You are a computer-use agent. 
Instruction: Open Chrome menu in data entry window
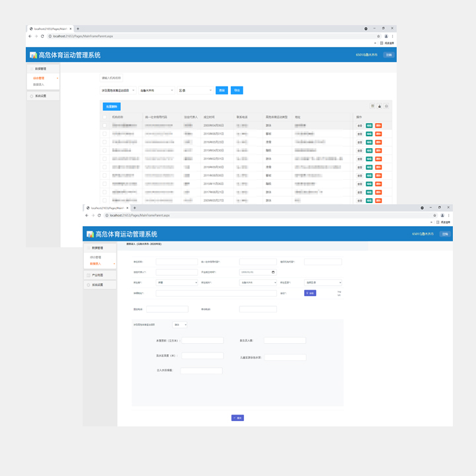tap(449, 216)
